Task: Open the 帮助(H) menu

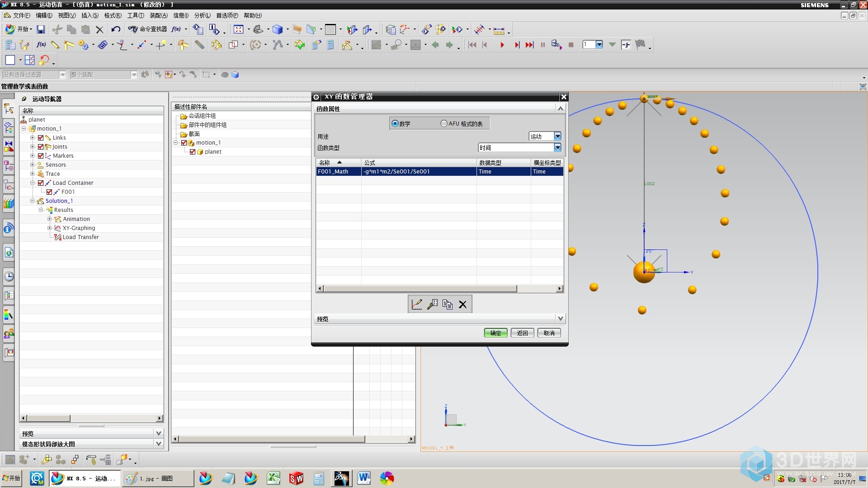Action: point(253,15)
